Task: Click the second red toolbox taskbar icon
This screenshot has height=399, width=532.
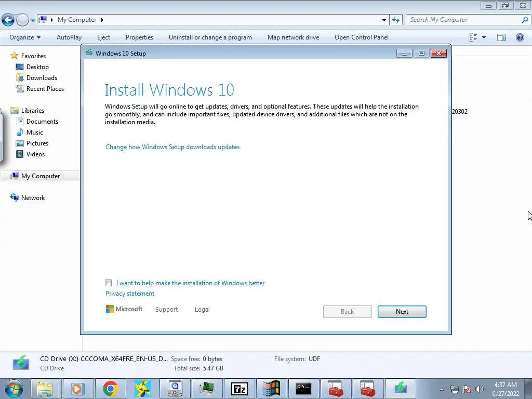Action: (x=367, y=389)
